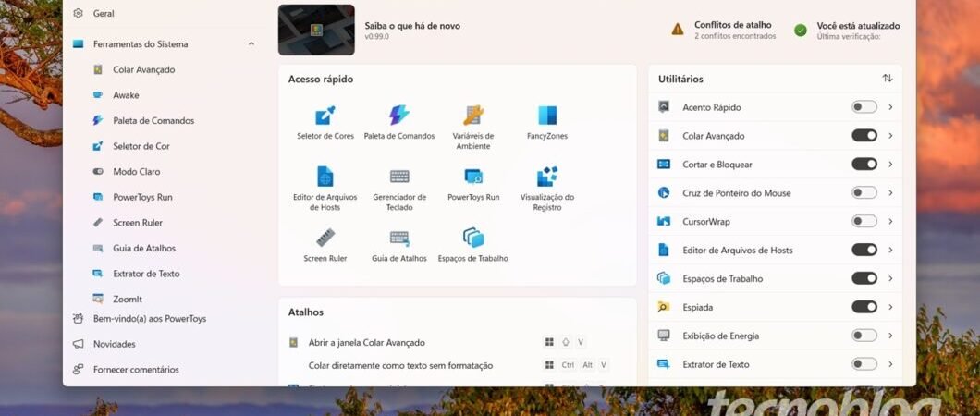980x416 pixels.
Task: Enable the Acento Rápido toggle
Action: 864,107
